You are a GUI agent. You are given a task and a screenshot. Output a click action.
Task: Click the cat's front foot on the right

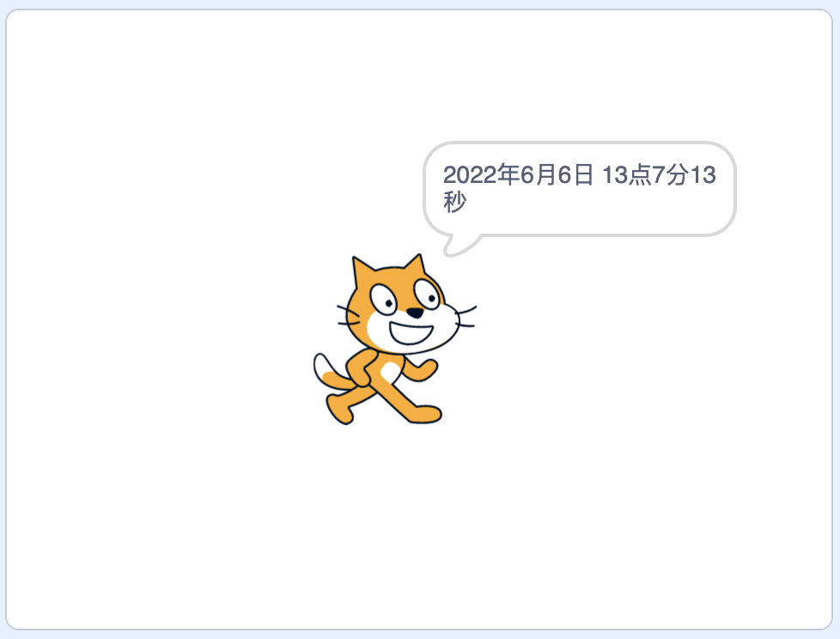[425, 414]
